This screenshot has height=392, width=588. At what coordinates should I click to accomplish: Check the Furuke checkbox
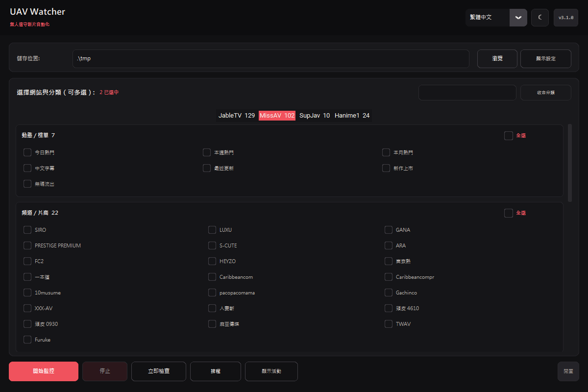pyautogui.click(x=27, y=340)
